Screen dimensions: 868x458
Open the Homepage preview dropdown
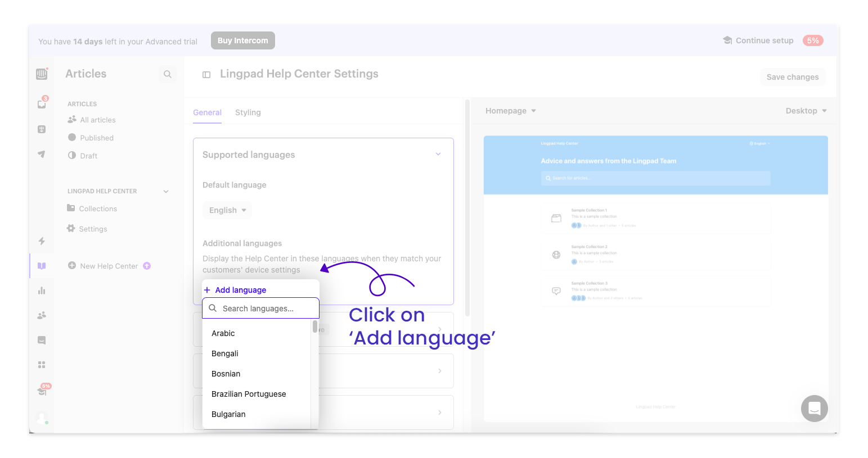[x=511, y=111]
